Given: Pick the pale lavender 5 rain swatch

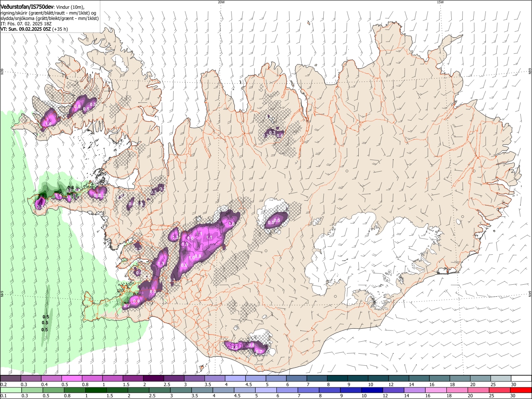Looking at the screenshot, I should (x=266, y=390).
